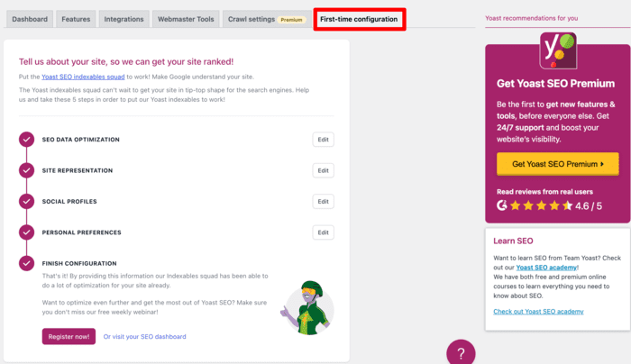
Task: Click the PERSONAL PREFERENCES step title
Action: coord(81,232)
